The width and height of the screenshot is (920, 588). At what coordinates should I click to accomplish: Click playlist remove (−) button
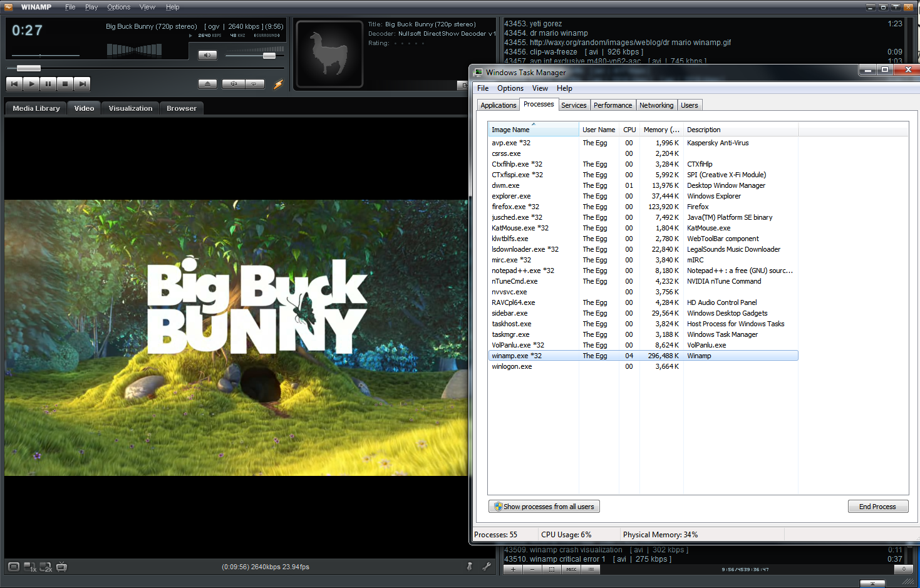tap(532, 569)
